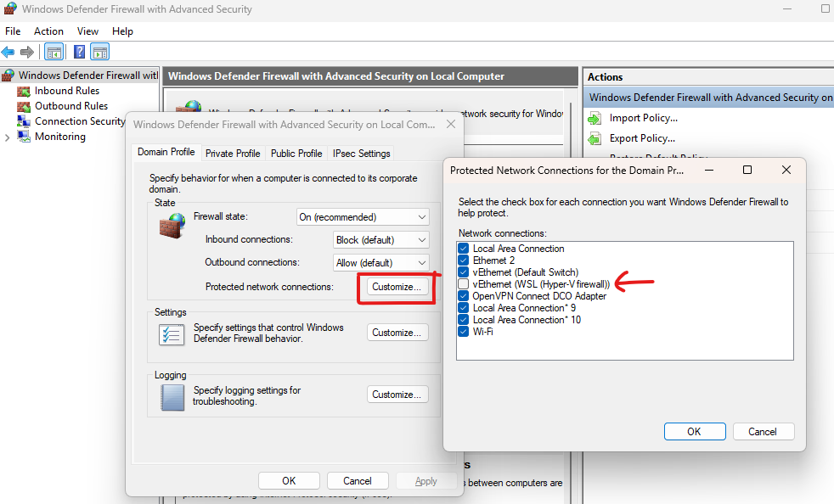The image size is (834, 504).
Task: Check vEthernet (WSL (Hyper-V firewall)) checkbox
Action: coord(463,284)
